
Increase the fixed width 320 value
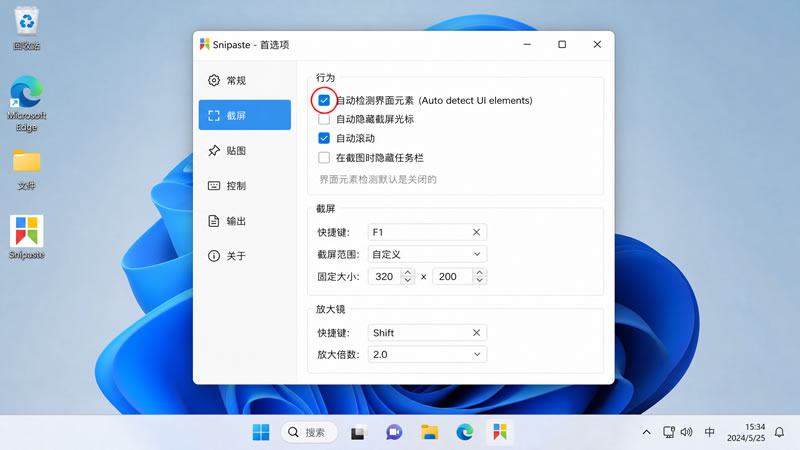click(x=408, y=272)
